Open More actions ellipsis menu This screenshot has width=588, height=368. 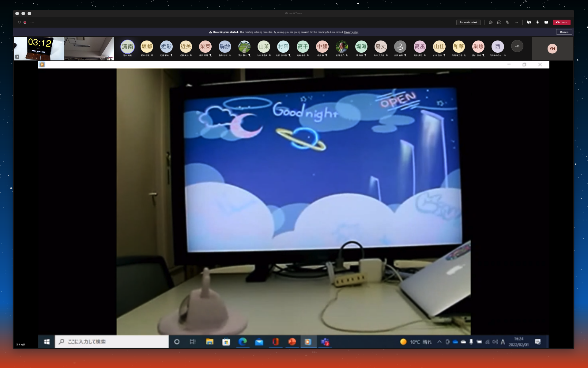(516, 22)
